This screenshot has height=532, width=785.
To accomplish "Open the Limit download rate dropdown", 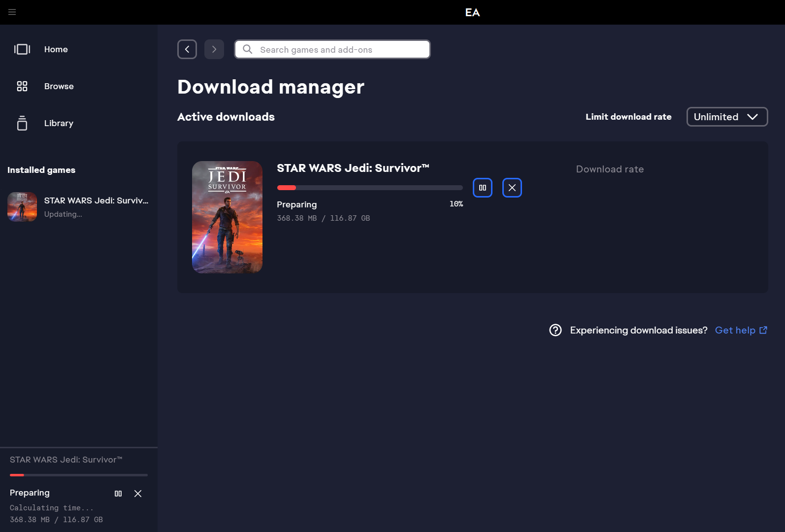I will pos(727,117).
